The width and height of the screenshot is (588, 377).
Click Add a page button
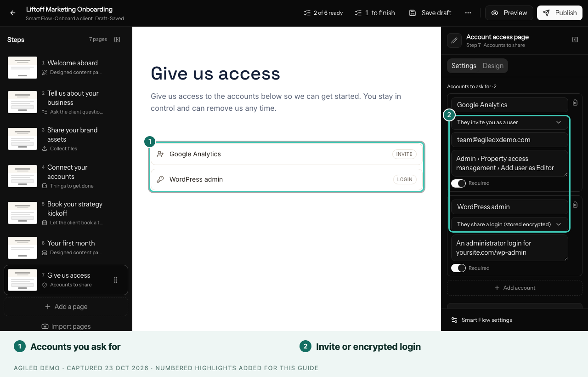[66, 307]
